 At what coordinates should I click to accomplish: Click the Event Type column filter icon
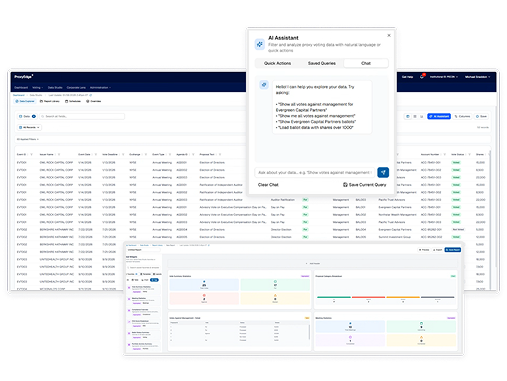[x=170, y=154]
